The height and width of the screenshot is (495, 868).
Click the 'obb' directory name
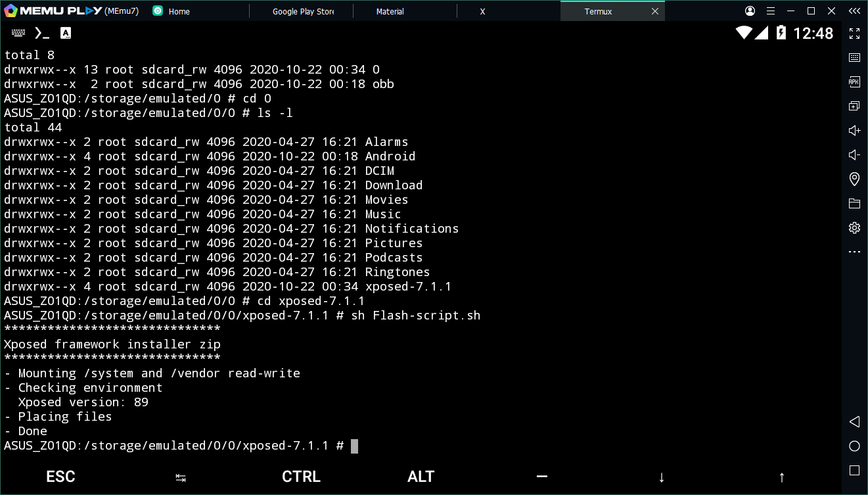point(383,84)
